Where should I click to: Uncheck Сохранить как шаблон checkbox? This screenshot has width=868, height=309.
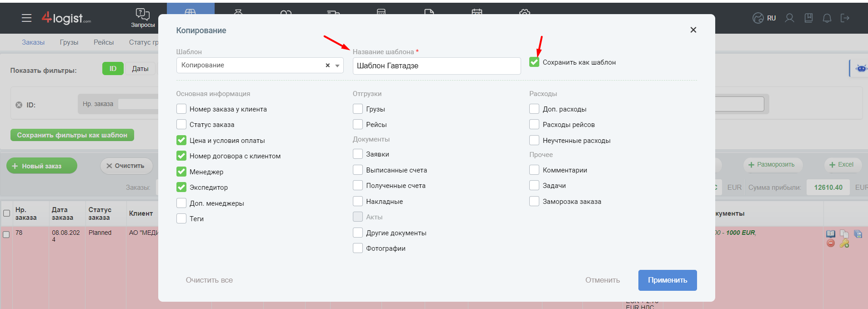coord(534,62)
